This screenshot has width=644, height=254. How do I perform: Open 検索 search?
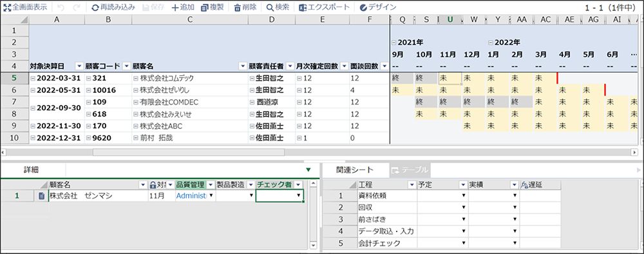click(x=278, y=7)
